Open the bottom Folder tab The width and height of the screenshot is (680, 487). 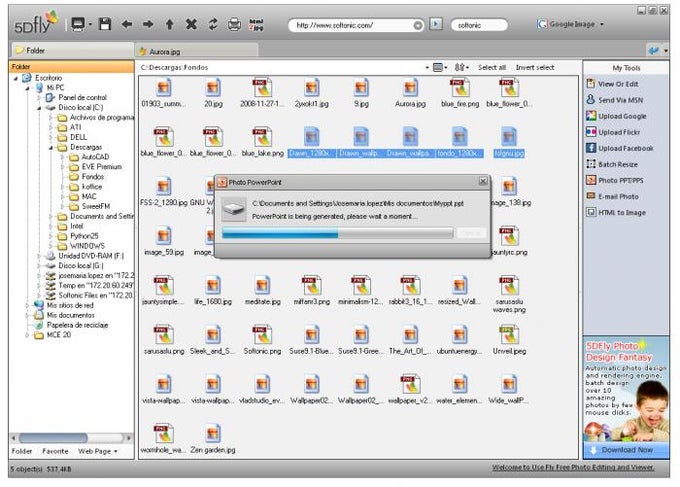click(22, 451)
